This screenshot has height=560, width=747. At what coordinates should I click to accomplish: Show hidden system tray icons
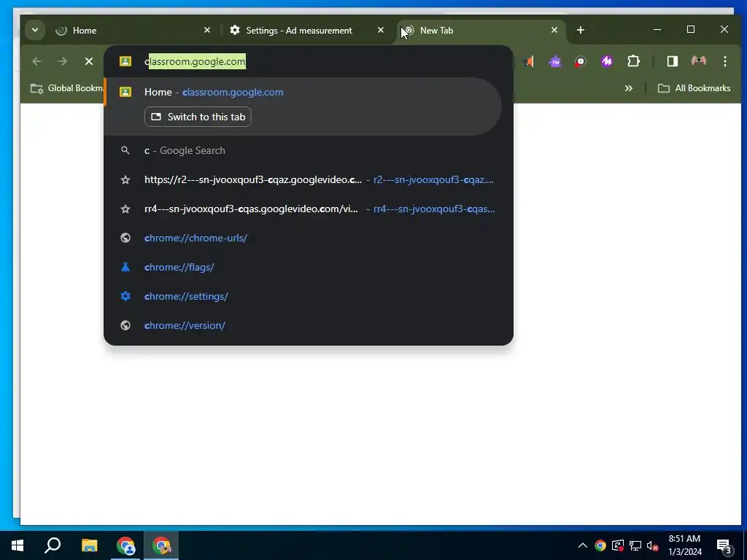click(583, 545)
